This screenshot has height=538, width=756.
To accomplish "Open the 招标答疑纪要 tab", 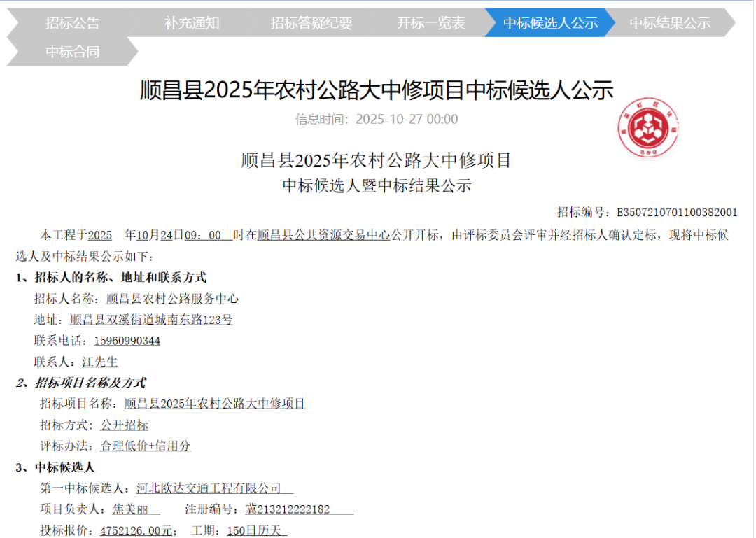I will (x=311, y=23).
